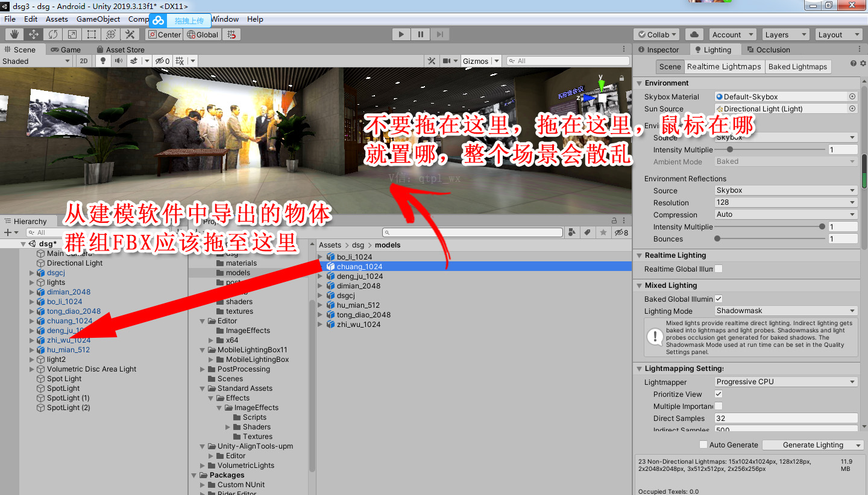This screenshot has height=495, width=868.
Task: Switch to the Occlusion tab
Action: pos(769,49)
